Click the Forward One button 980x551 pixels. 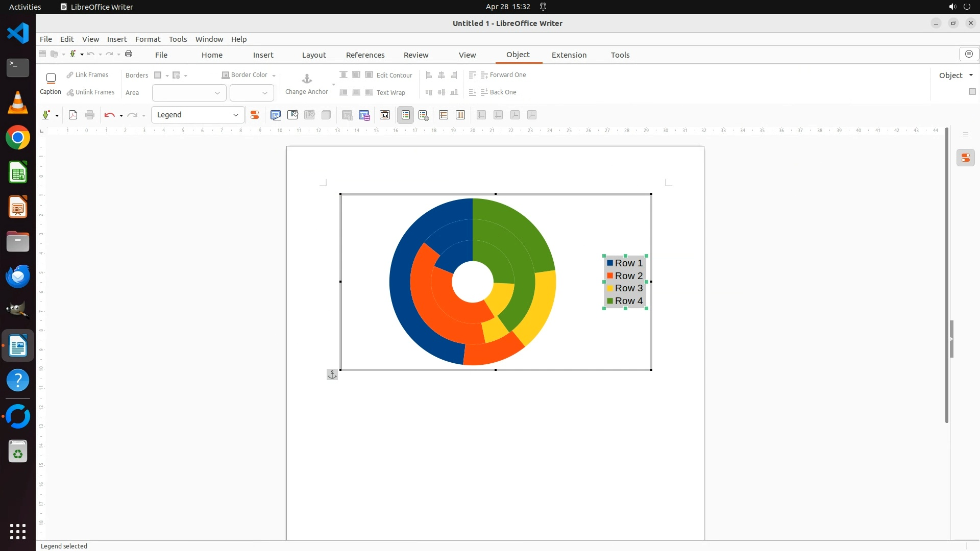pos(503,75)
